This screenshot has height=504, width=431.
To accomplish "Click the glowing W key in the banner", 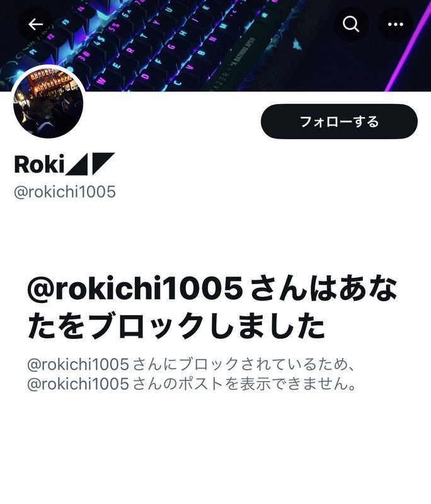I will pos(101,79).
